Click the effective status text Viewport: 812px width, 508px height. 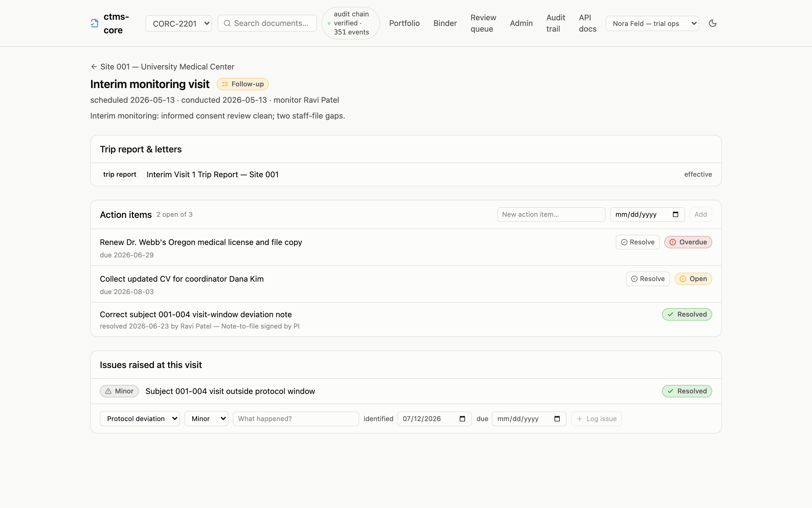698,174
